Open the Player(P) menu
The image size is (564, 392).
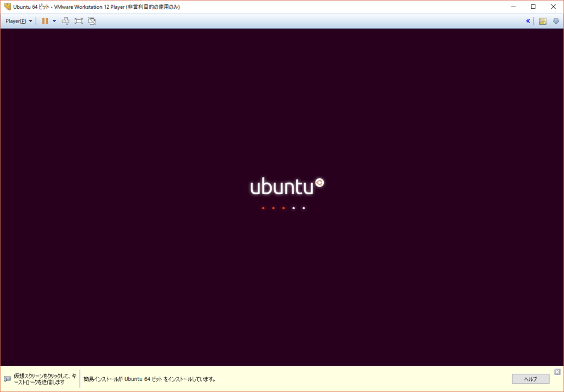(19, 21)
